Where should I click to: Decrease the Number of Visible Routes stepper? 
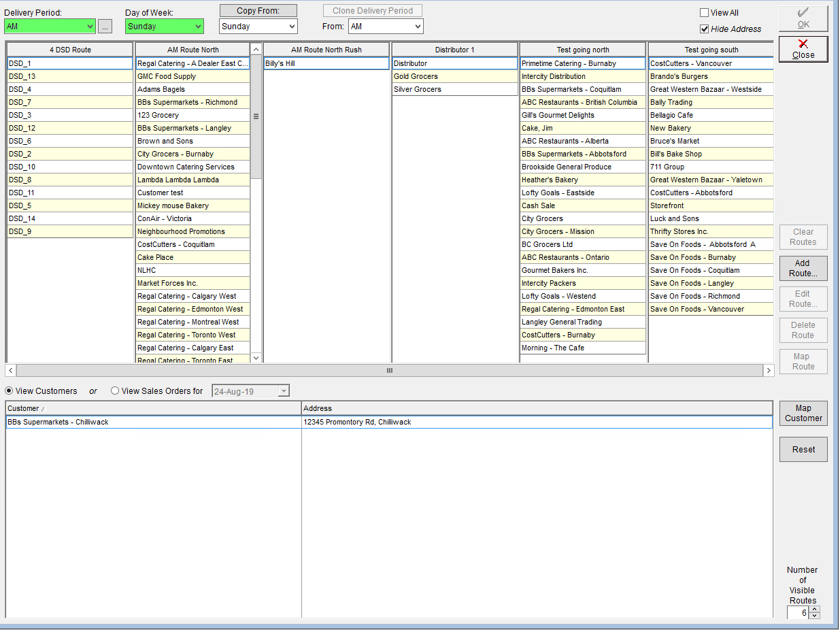(815, 616)
